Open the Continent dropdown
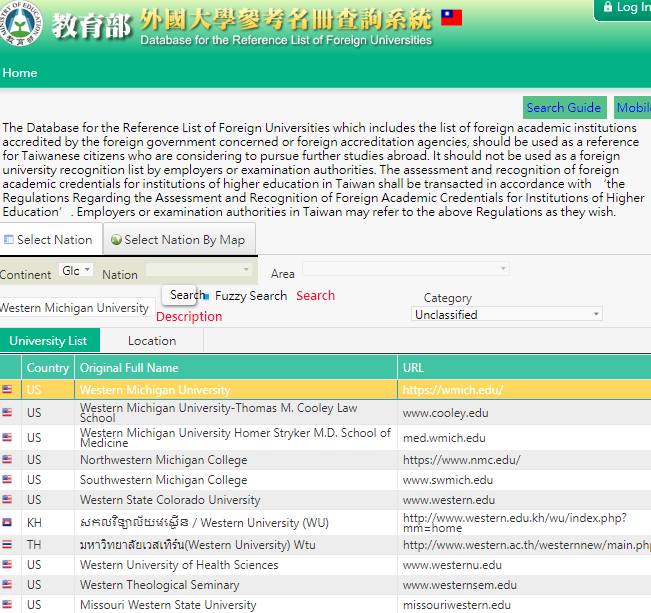The height and width of the screenshot is (613, 651). (x=76, y=270)
